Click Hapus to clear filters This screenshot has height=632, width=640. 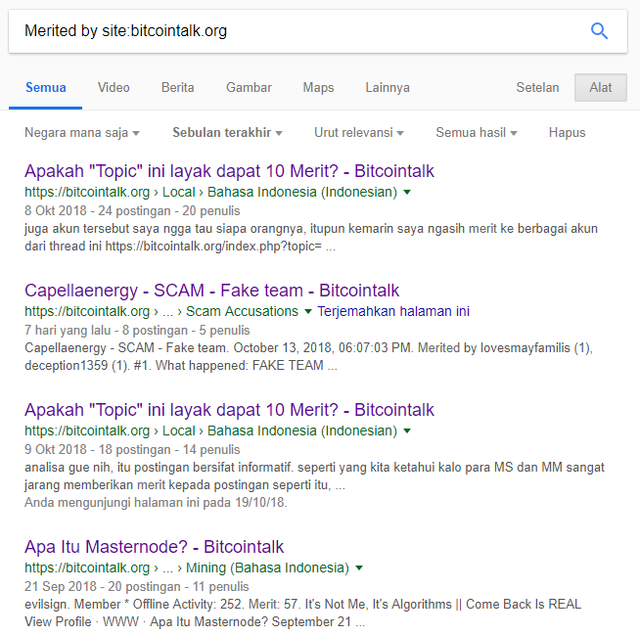(567, 133)
